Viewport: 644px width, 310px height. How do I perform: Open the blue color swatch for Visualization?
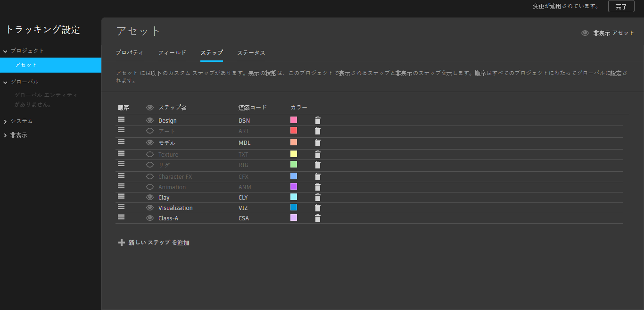(294, 207)
